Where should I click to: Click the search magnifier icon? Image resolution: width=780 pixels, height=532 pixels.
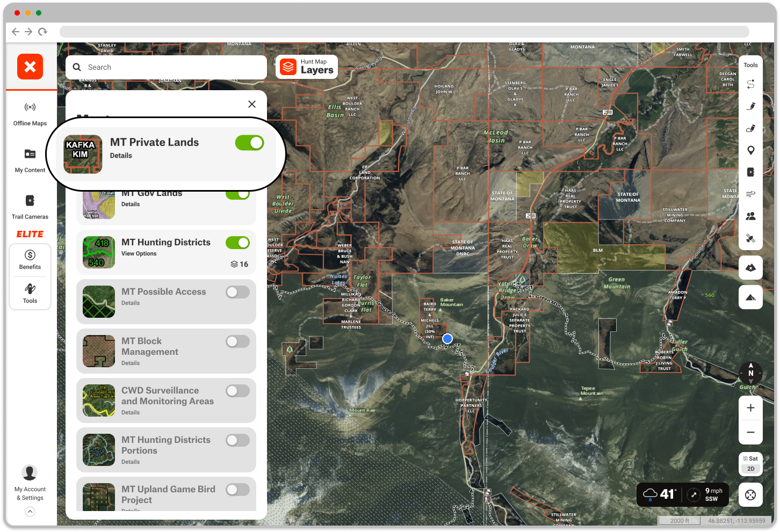[x=77, y=67]
